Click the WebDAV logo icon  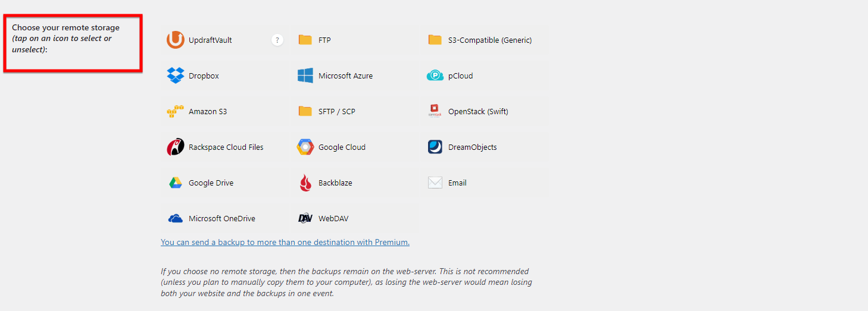click(305, 218)
